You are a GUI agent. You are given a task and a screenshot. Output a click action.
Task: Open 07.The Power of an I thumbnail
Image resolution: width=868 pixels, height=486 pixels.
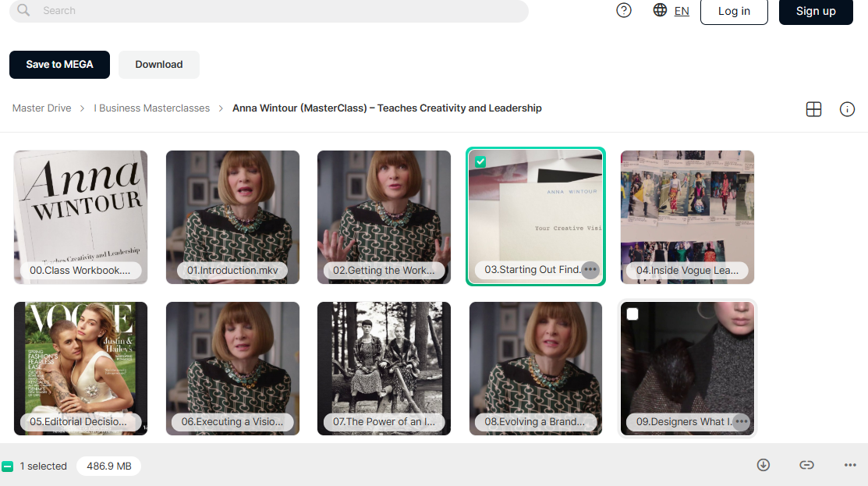click(384, 368)
